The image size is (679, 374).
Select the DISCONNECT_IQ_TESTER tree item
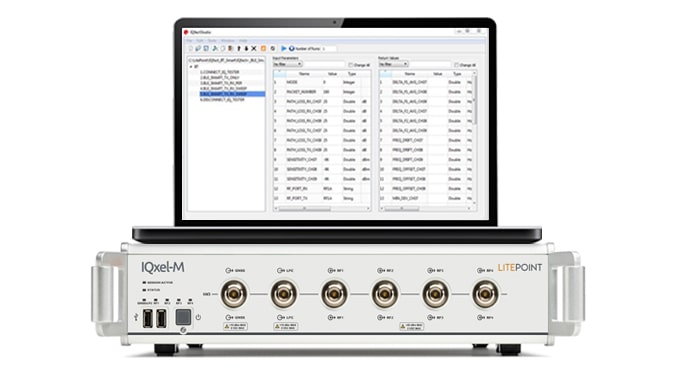[222, 100]
